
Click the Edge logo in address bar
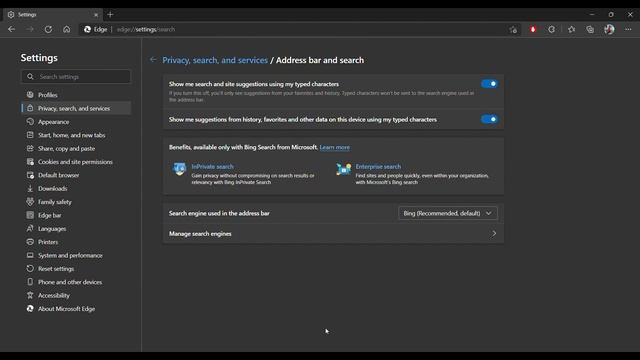[87, 29]
